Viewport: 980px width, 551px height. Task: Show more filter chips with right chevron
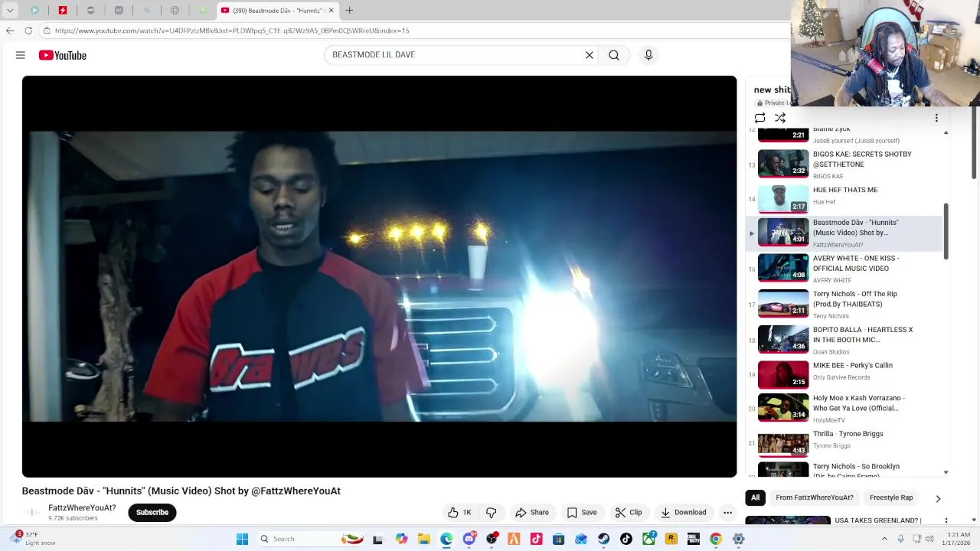click(x=938, y=498)
